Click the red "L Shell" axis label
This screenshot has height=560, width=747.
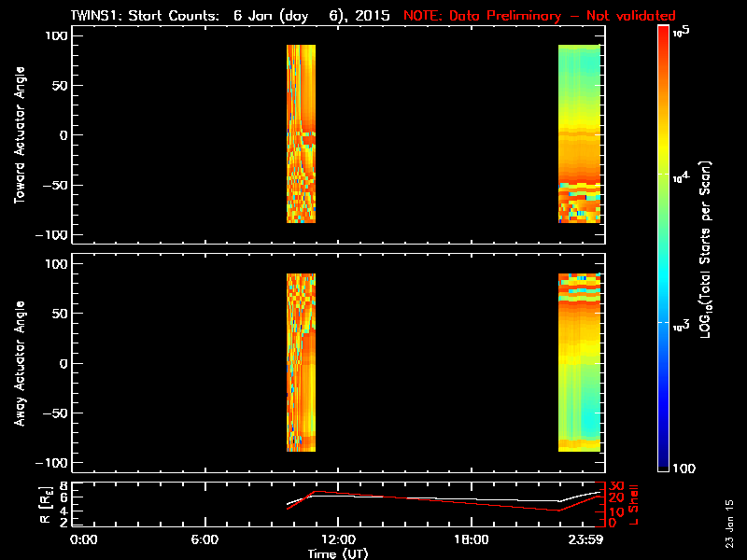(643, 503)
